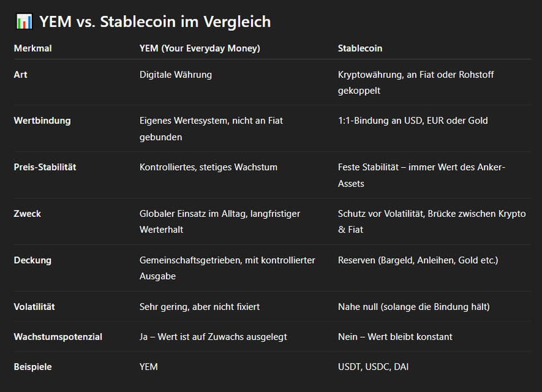Select the Wachstumspotenzial row label
The image size is (542, 392).
pyautogui.click(x=58, y=336)
